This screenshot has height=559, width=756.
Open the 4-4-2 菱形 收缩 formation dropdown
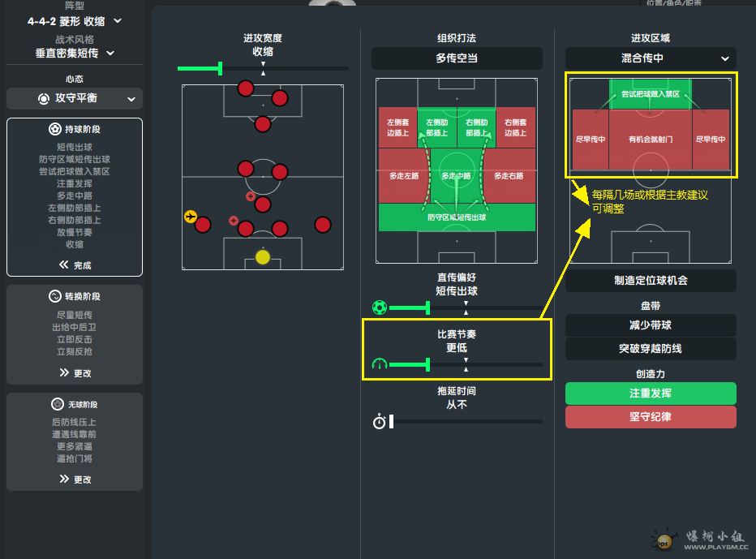tap(74, 20)
